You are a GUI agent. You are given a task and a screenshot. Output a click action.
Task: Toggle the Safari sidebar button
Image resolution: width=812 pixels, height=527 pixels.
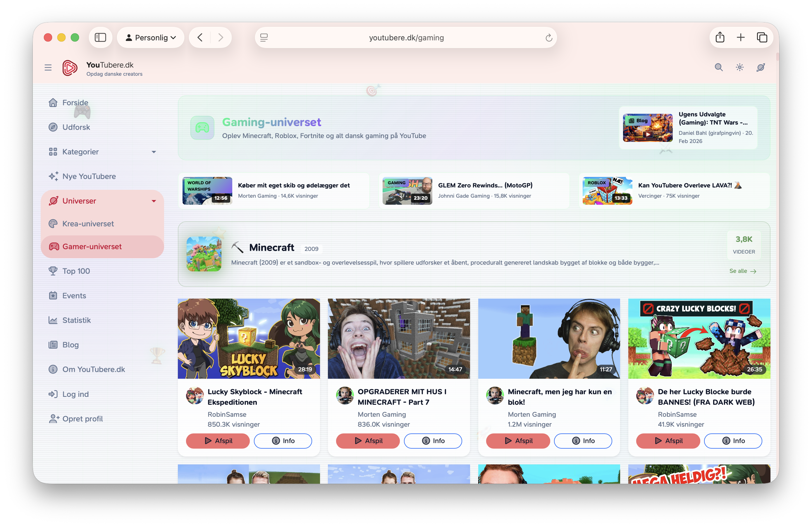click(100, 37)
